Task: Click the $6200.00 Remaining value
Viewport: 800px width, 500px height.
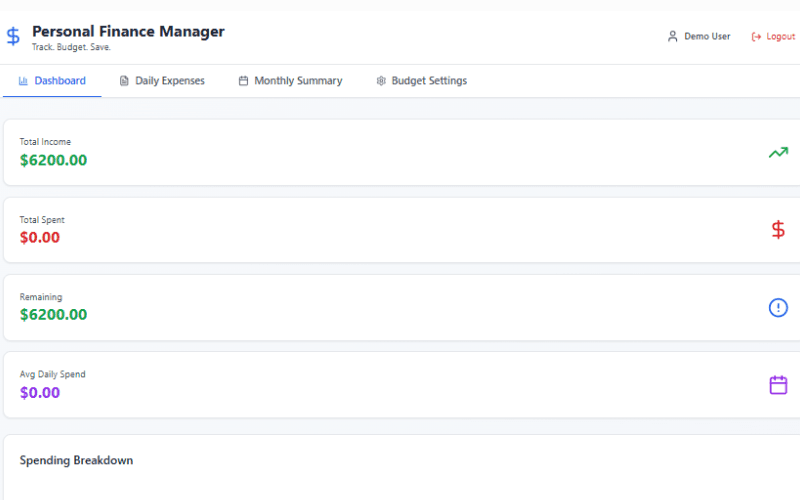Action: point(54,314)
